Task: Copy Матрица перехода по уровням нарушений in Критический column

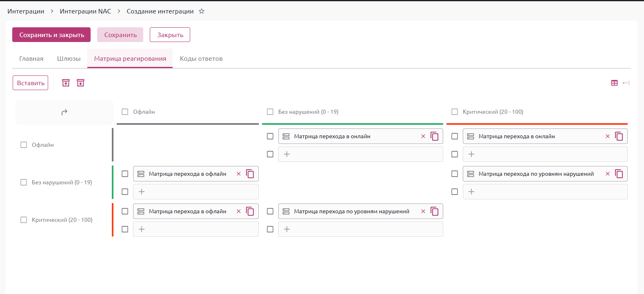Action: [619, 174]
